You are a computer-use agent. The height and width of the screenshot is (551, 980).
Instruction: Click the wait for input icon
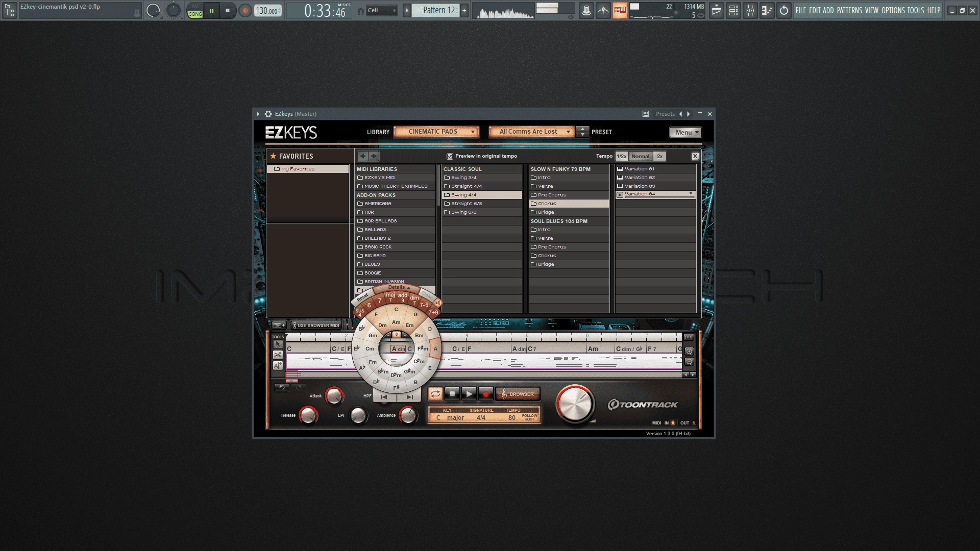coord(603,10)
